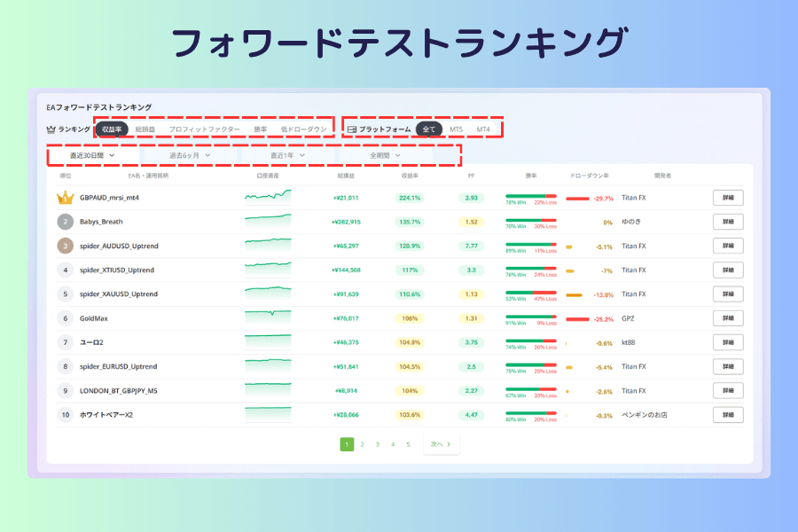Click GoldMax equity chart thumbnail
Viewport: 798px width, 532px height.
coord(268,318)
